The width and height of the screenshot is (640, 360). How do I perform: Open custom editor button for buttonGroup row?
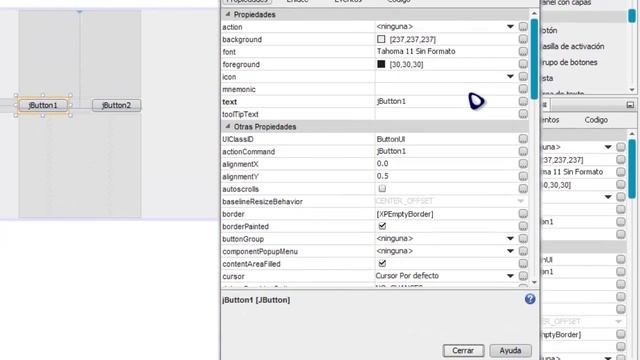pos(523,239)
